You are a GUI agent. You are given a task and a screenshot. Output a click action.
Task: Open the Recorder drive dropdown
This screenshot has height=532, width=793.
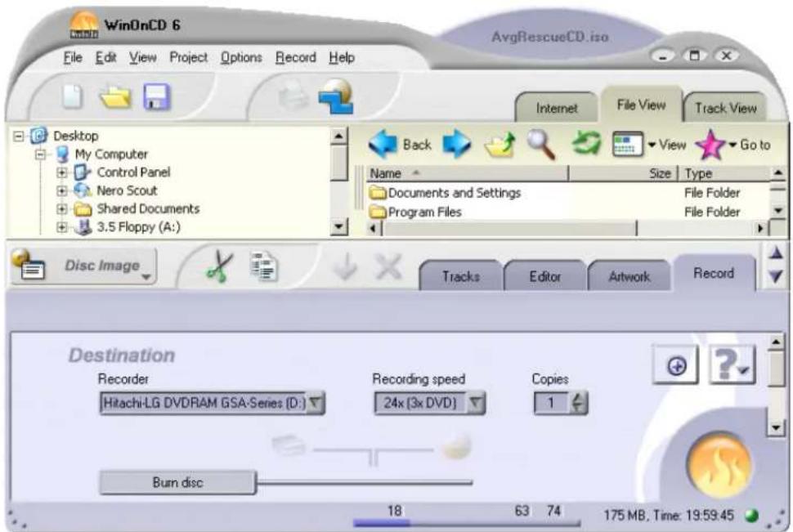pos(315,403)
